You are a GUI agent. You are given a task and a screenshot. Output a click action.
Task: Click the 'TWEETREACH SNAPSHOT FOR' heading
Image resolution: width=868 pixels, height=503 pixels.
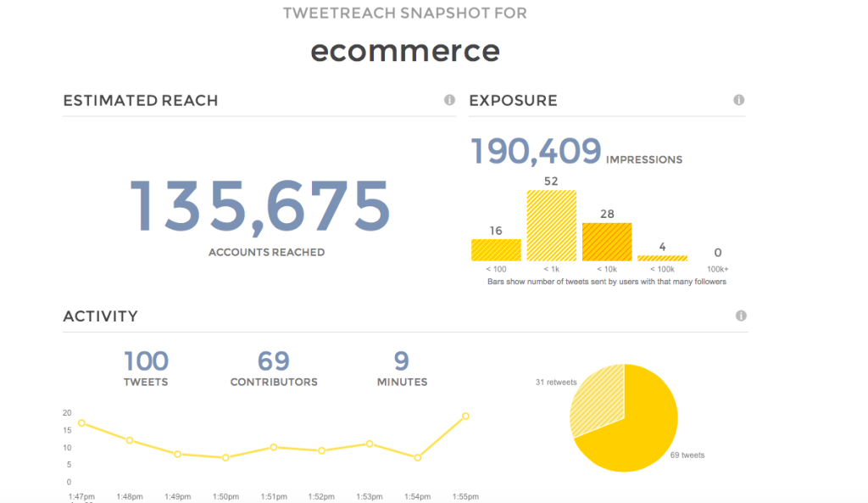[405, 14]
